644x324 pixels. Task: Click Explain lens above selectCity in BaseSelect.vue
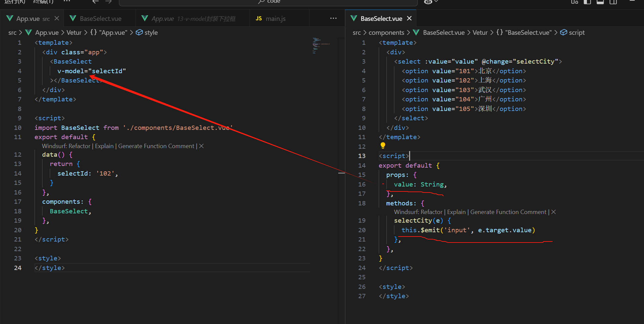(x=456, y=212)
